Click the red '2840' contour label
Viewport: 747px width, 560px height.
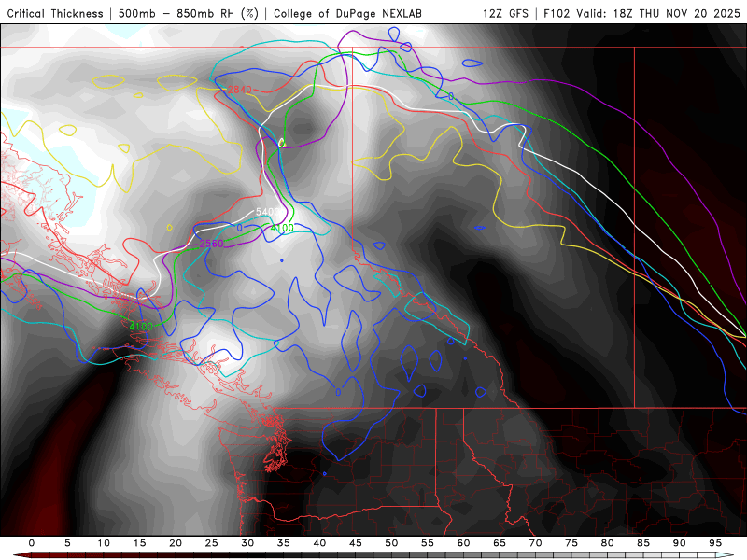coord(239,90)
